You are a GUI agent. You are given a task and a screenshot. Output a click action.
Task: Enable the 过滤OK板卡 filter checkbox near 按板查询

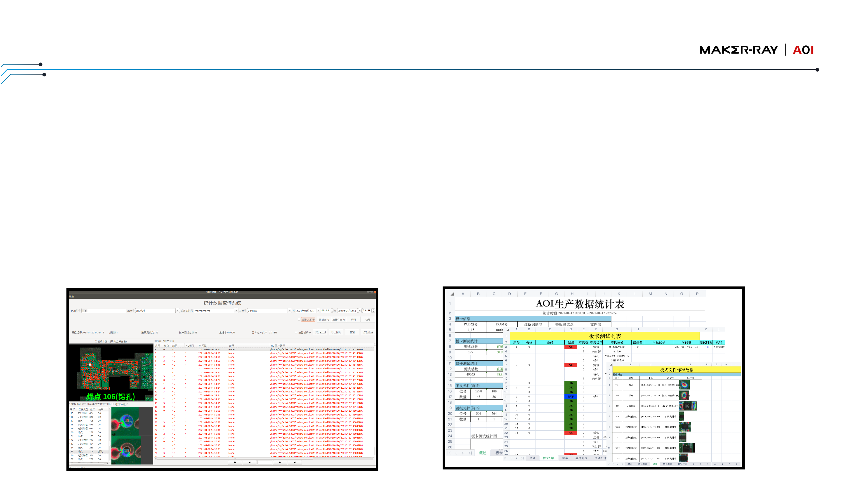(299, 319)
